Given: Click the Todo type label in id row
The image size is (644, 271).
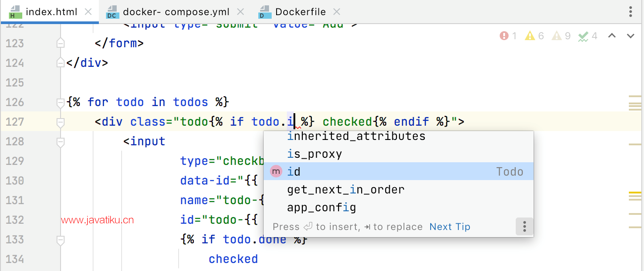Looking at the screenshot, I should (x=510, y=172).
